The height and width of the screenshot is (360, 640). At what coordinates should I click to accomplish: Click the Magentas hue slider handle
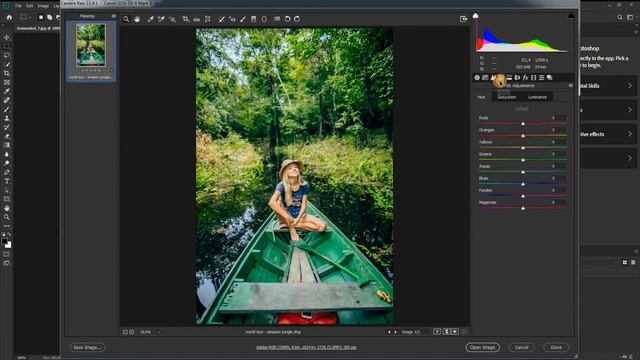pyautogui.click(x=523, y=208)
